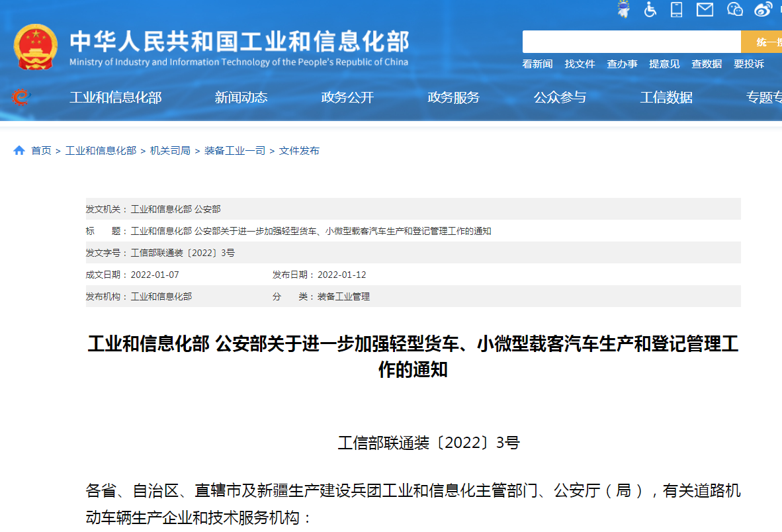Viewport: 782px width, 532px height.
Task: Open 公众参与 navigation menu
Action: [x=560, y=97]
